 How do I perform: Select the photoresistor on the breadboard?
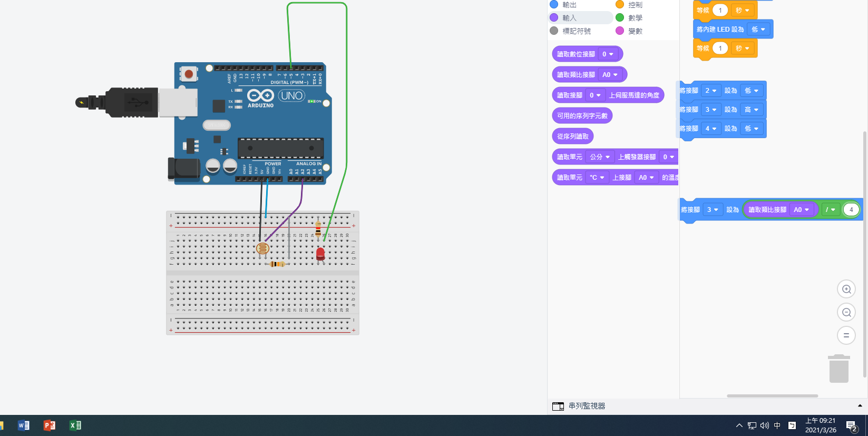(262, 248)
